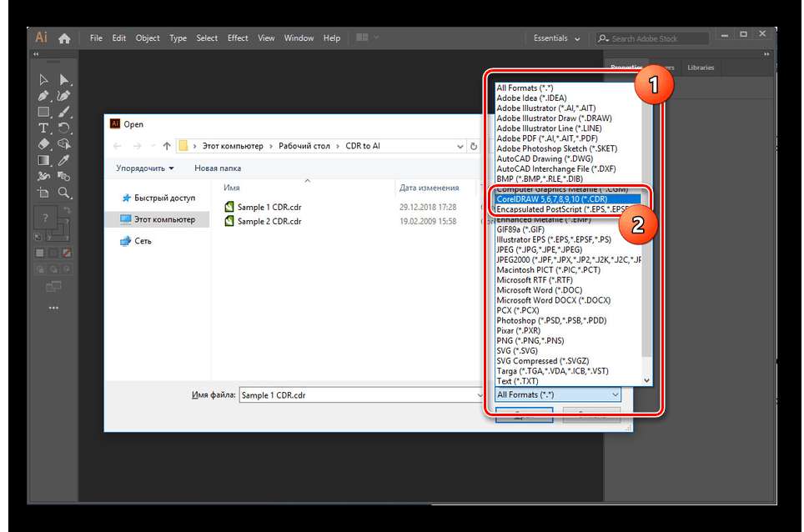Viewport: 804px width, 532px height.
Task: Click the solid Color mode button
Action: click(x=39, y=253)
